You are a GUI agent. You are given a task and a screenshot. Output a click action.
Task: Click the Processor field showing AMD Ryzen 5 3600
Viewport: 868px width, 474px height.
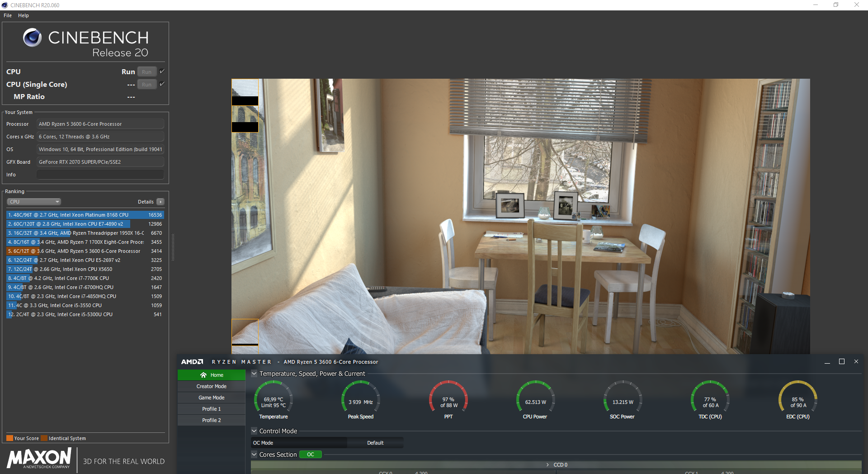[x=100, y=124]
